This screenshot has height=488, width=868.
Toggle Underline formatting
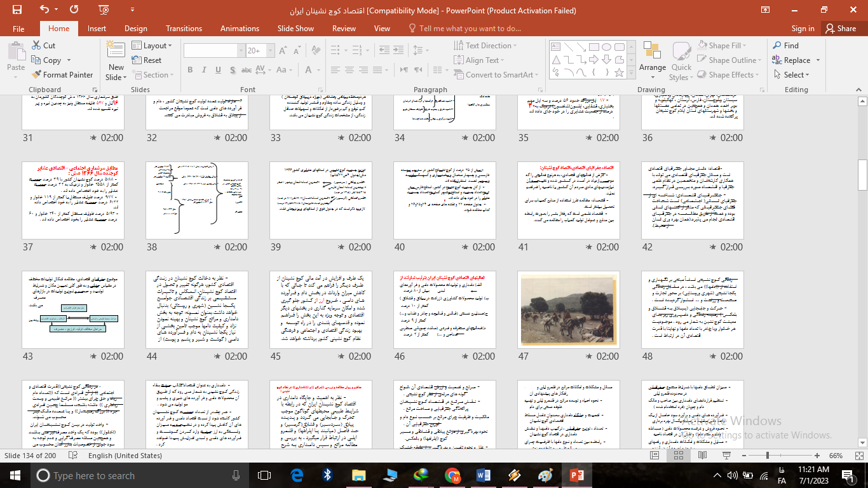point(218,70)
